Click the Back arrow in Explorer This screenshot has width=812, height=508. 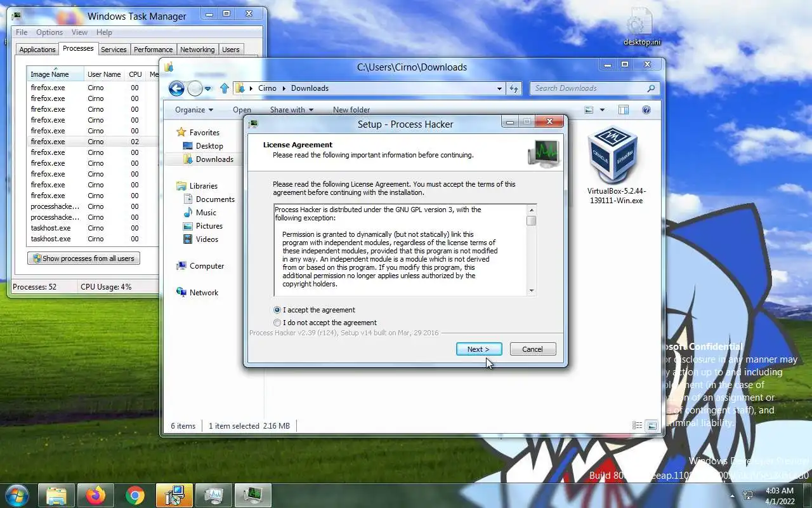(x=176, y=88)
